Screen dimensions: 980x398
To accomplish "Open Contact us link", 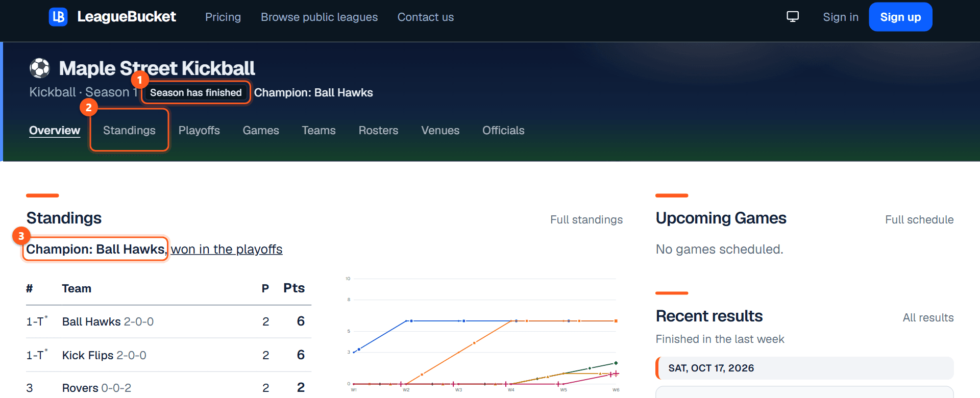I will click(426, 17).
